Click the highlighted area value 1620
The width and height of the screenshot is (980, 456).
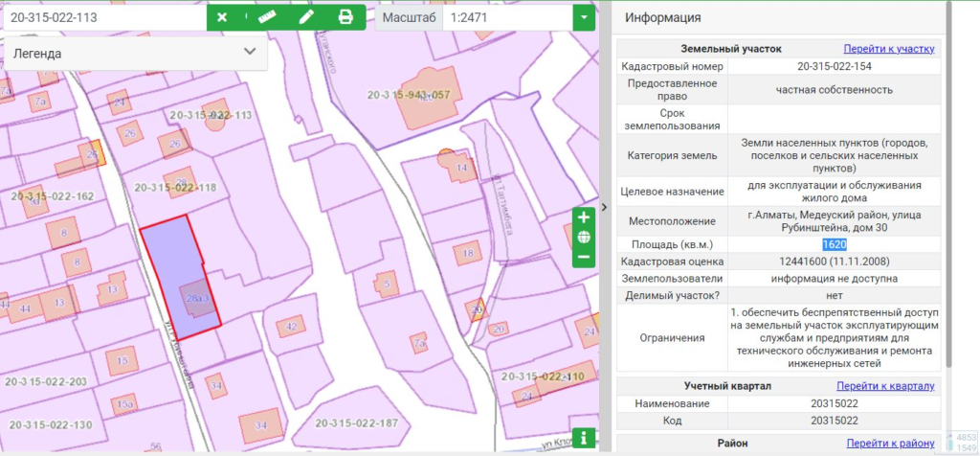point(834,244)
